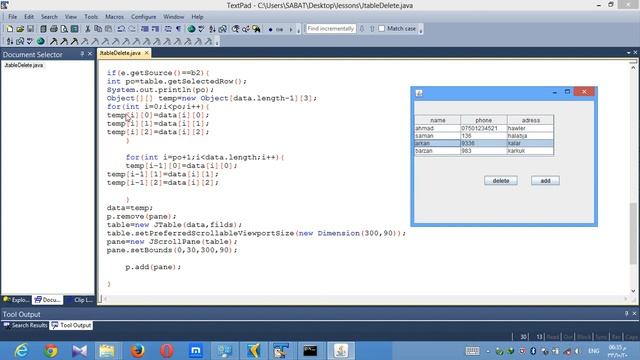Image resolution: width=640 pixels, height=360 pixels.
Task: Click the Replace icon next to Find
Action: [246, 29]
